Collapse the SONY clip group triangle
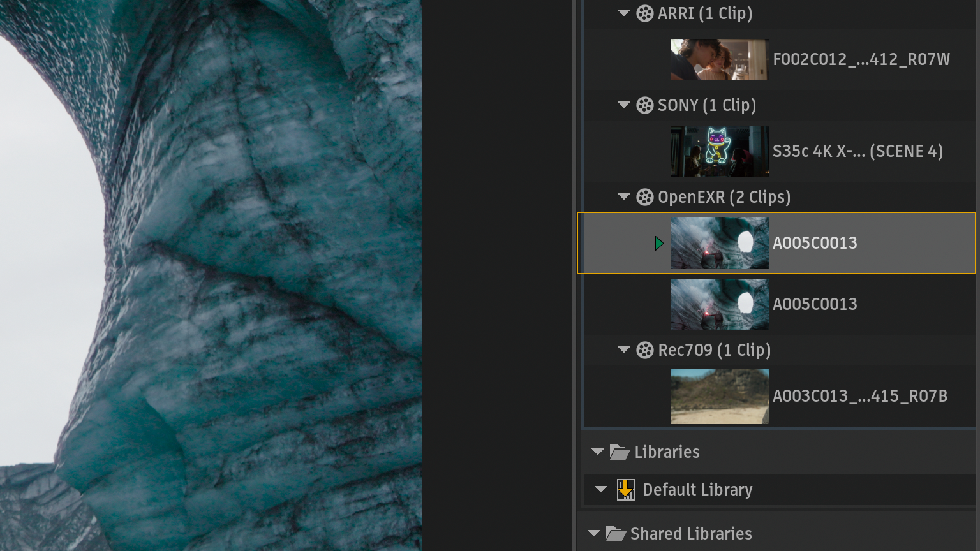 point(624,105)
